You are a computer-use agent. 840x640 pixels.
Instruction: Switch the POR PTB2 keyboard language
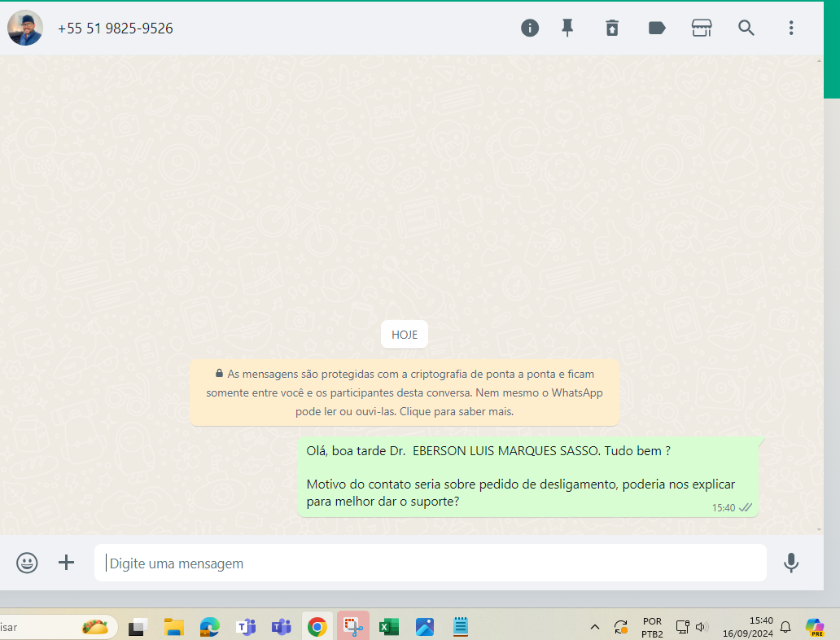652,627
